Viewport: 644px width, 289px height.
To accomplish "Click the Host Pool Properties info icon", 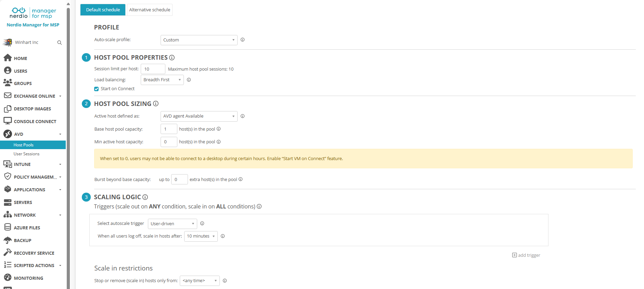I will pyautogui.click(x=172, y=58).
